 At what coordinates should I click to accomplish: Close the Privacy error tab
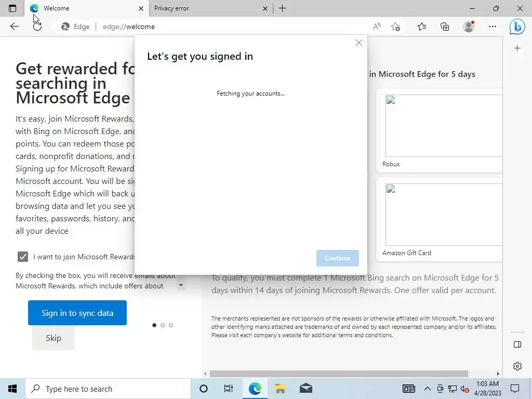pyautogui.click(x=265, y=8)
